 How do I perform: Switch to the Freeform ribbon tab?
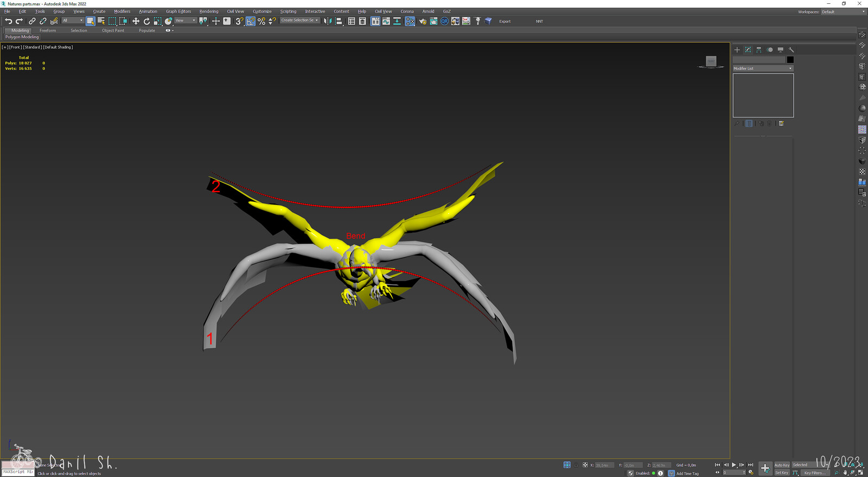(x=48, y=30)
